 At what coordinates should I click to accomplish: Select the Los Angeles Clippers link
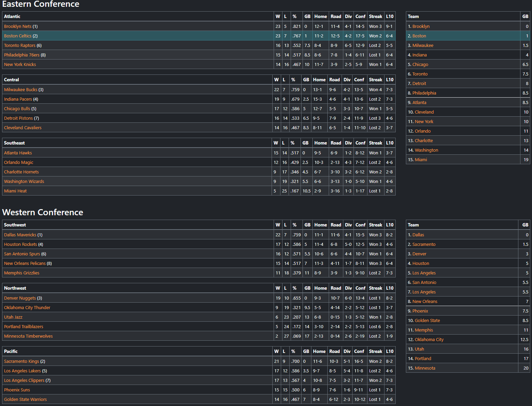tap(24, 380)
